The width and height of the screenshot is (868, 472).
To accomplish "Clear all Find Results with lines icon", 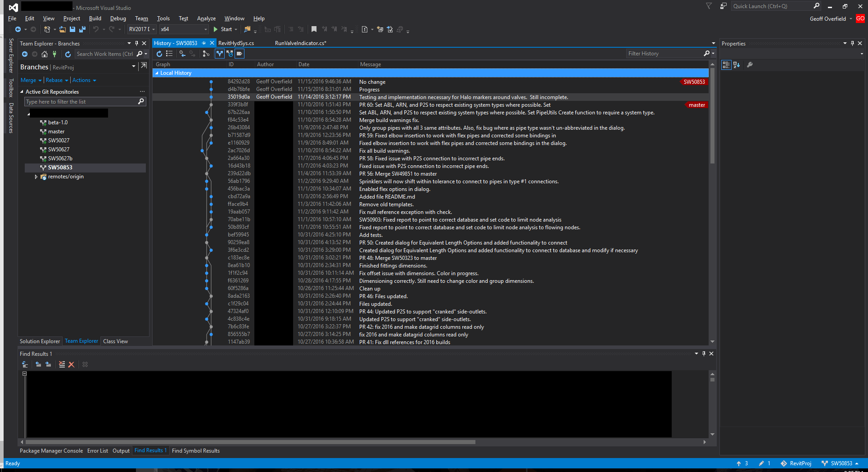I will [62, 364].
